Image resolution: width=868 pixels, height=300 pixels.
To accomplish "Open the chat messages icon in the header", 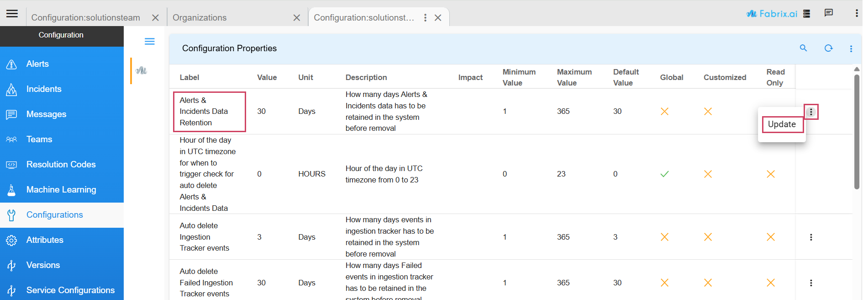I will click(828, 13).
